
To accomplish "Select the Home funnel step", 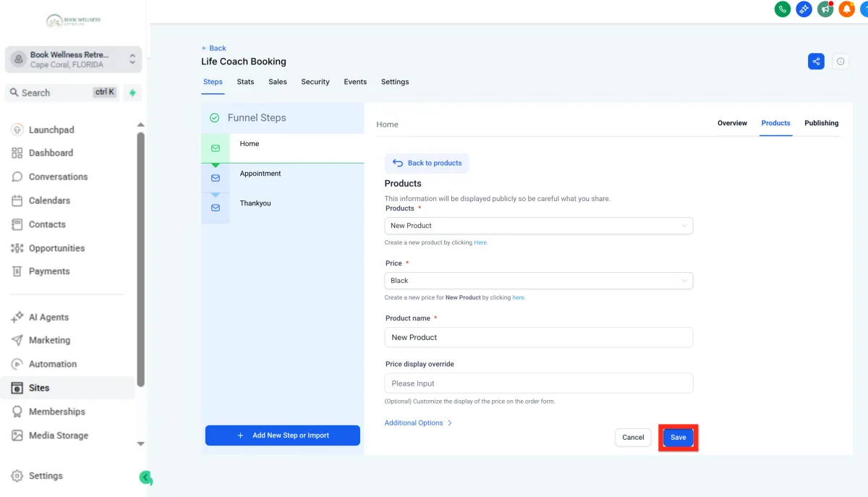I will point(283,148).
